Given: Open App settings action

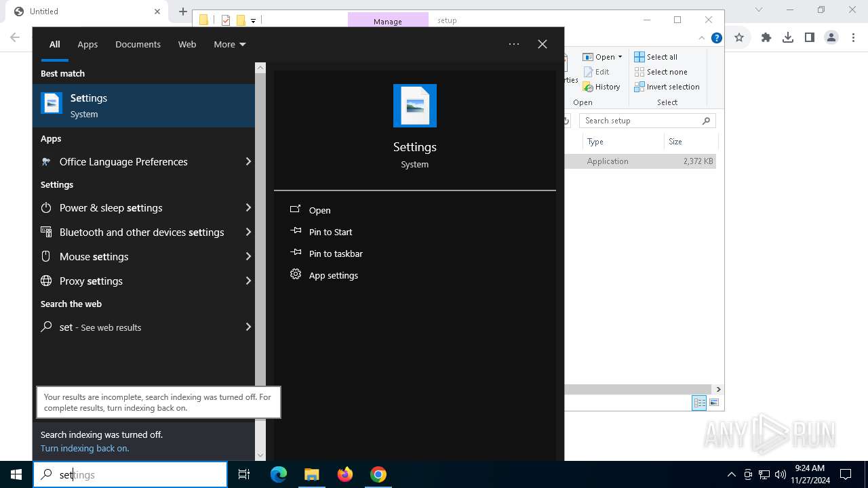Looking at the screenshot, I should tap(333, 275).
